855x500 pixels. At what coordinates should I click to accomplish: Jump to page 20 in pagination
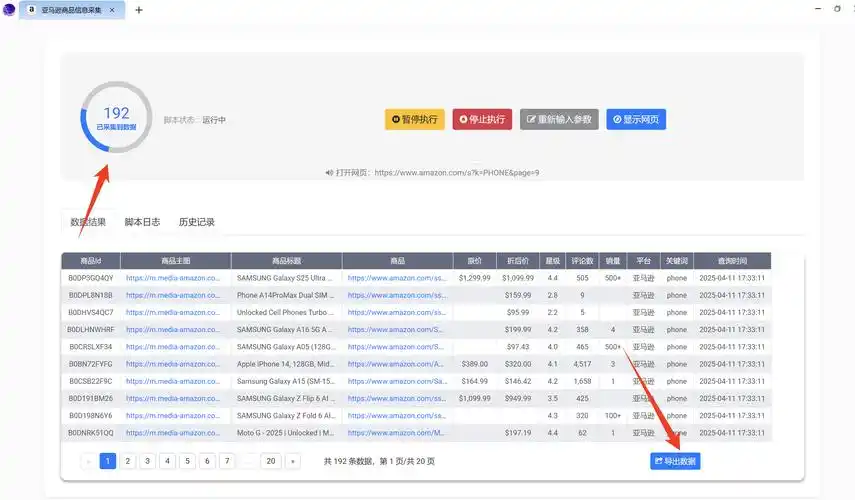point(270,461)
